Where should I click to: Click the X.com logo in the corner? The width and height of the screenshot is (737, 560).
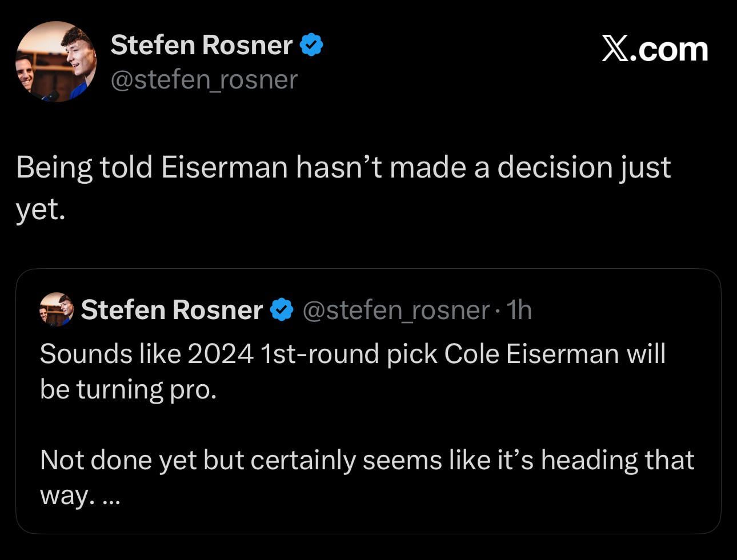pos(655,50)
